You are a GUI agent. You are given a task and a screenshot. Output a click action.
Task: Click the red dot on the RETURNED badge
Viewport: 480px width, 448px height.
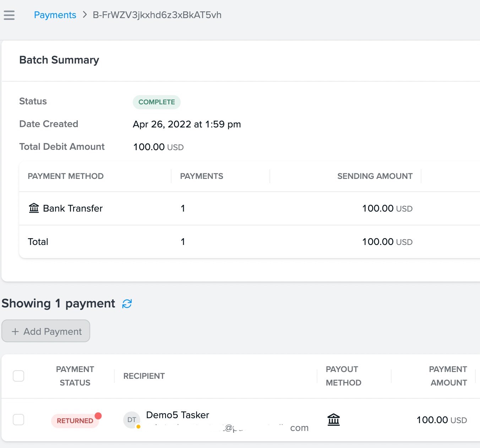click(98, 415)
